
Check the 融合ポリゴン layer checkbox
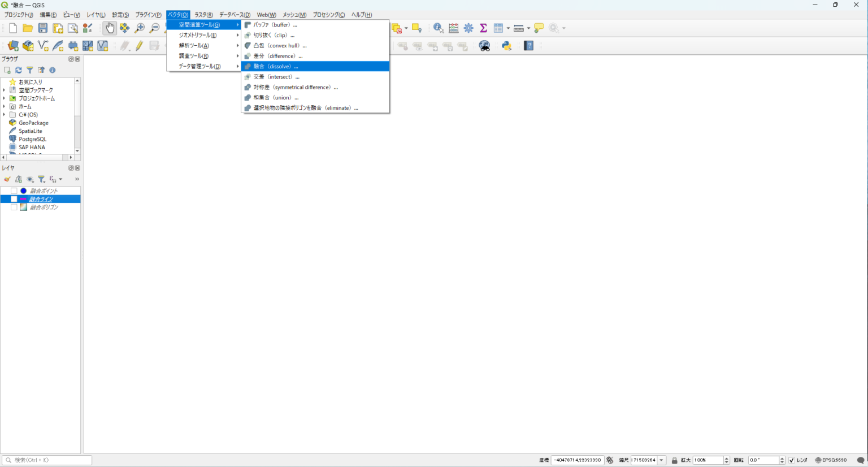14,207
